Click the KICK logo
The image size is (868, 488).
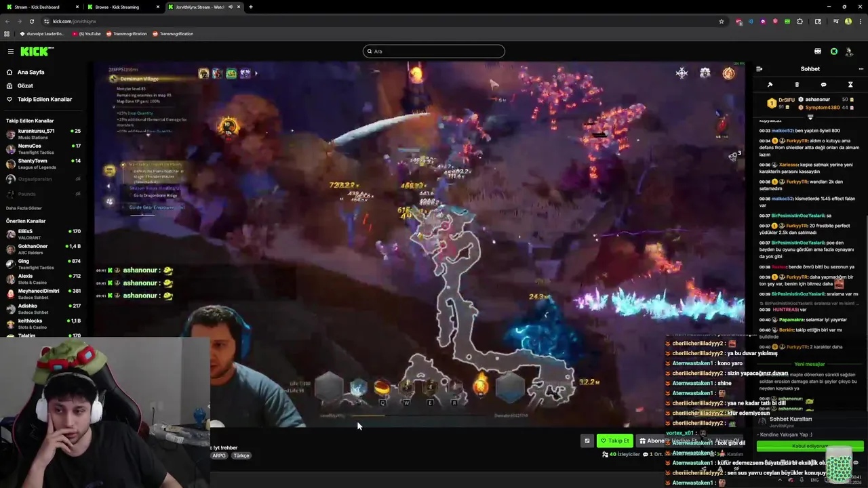(37, 52)
